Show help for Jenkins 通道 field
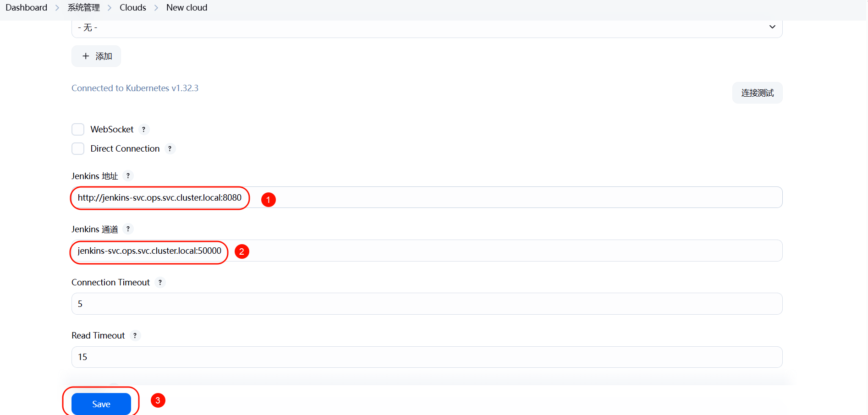Screen dimensions: 868x415 tap(128, 229)
